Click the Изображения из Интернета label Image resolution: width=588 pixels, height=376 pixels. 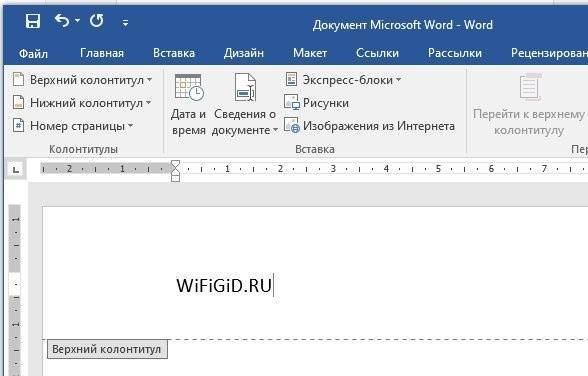(x=379, y=126)
